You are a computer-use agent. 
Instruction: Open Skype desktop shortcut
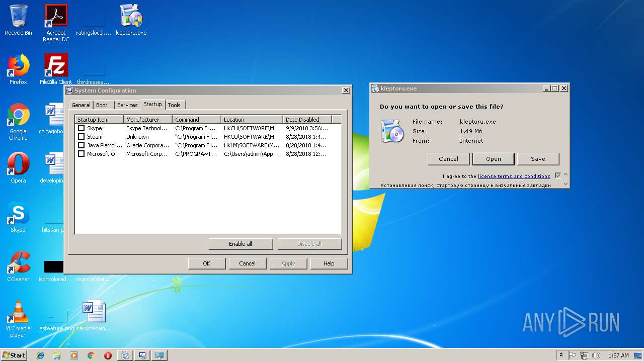point(18,217)
